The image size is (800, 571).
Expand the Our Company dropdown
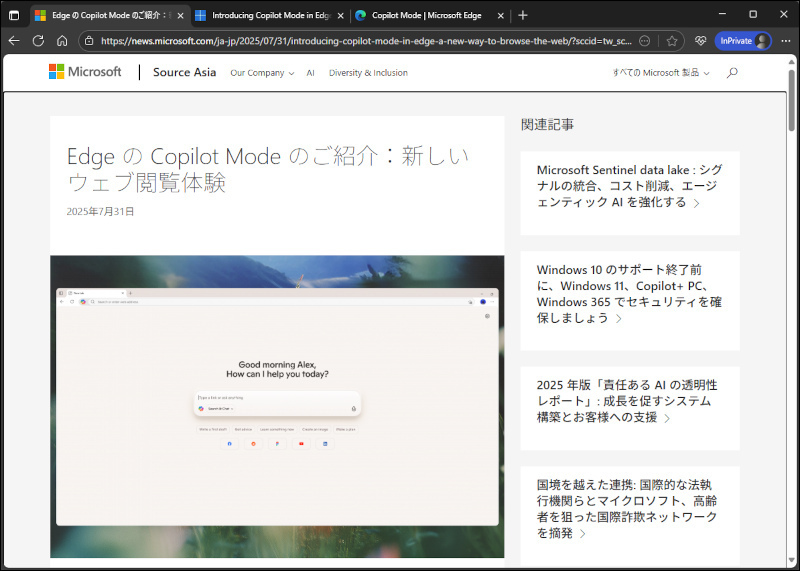(x=262, y=73)
